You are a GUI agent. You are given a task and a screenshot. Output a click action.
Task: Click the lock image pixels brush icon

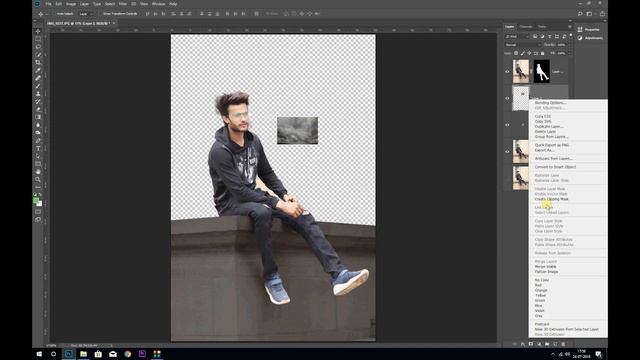coord(522,53)
